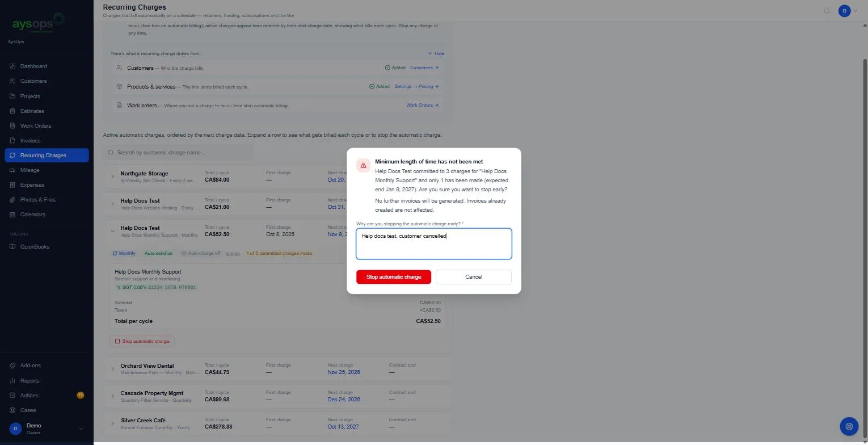Expand the Northgate Storage row
This screenshot has height=445, width=868.
pyautogui.click(x=112, y=177)
